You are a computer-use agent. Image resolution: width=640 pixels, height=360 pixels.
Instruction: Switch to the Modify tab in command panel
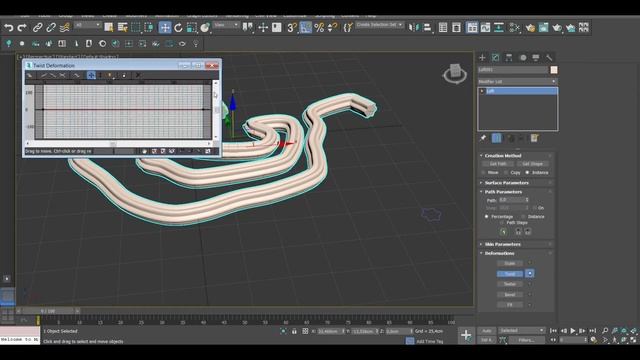(496, 58)
